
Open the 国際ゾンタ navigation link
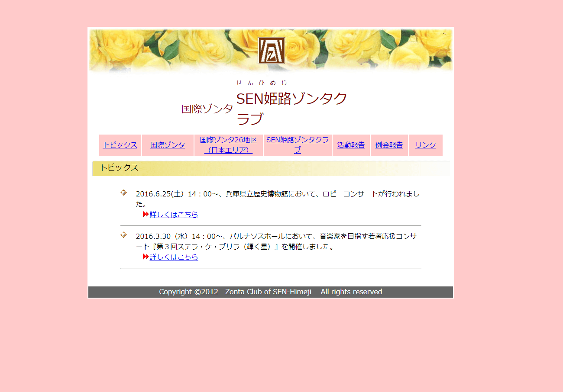click(x=168, y=145)
